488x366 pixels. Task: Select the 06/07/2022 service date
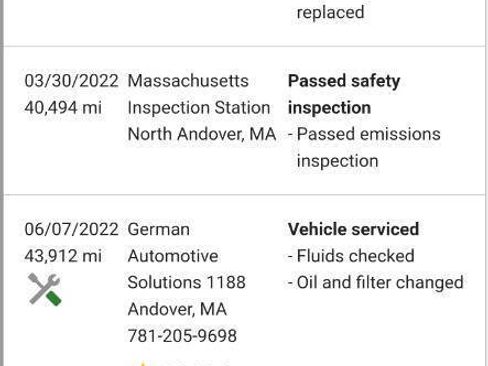coord(71,229)
